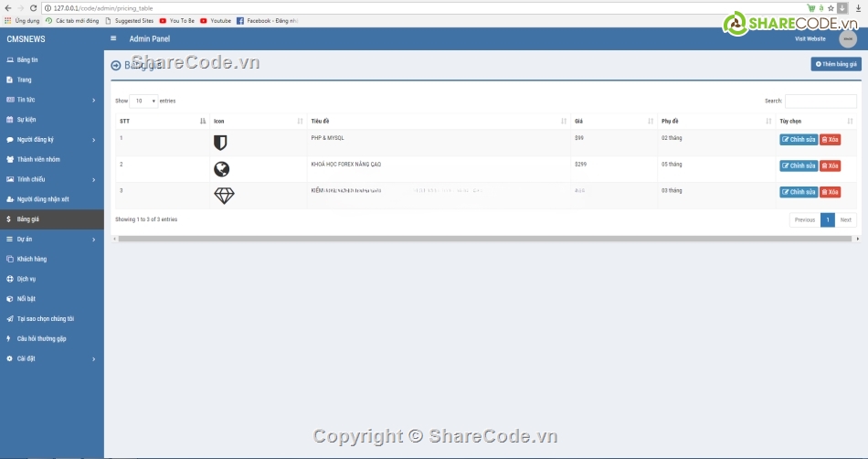Click the Previous pagination button
868x459 pixels.
(x=805, y=219)
